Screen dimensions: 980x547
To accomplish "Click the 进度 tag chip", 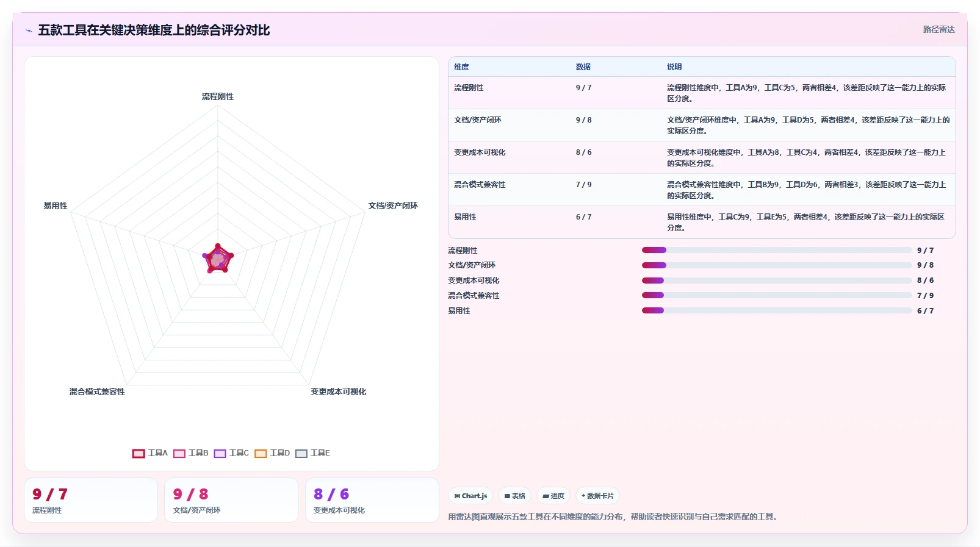I will (553, 496).
